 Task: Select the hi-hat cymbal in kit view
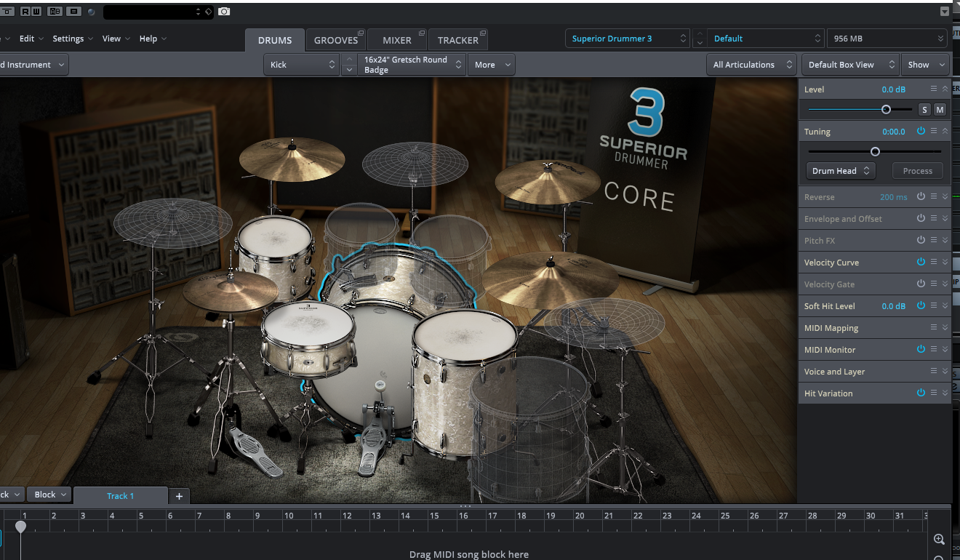click(230, 290)
